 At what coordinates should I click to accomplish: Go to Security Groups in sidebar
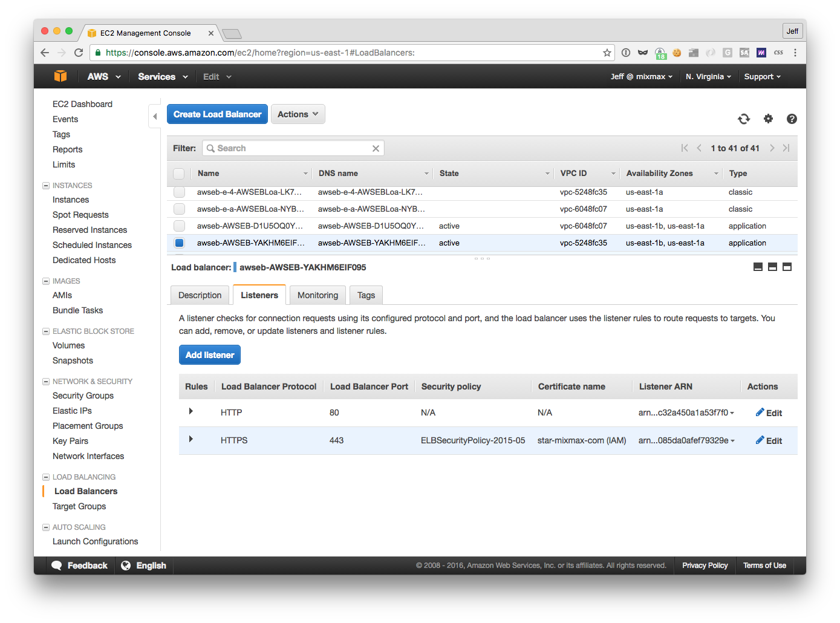83,396
